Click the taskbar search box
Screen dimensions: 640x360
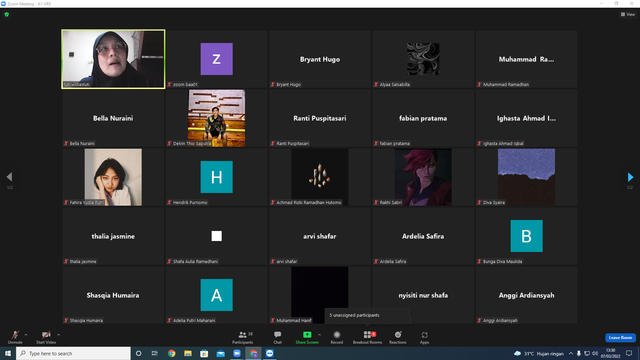coord(73,353)
